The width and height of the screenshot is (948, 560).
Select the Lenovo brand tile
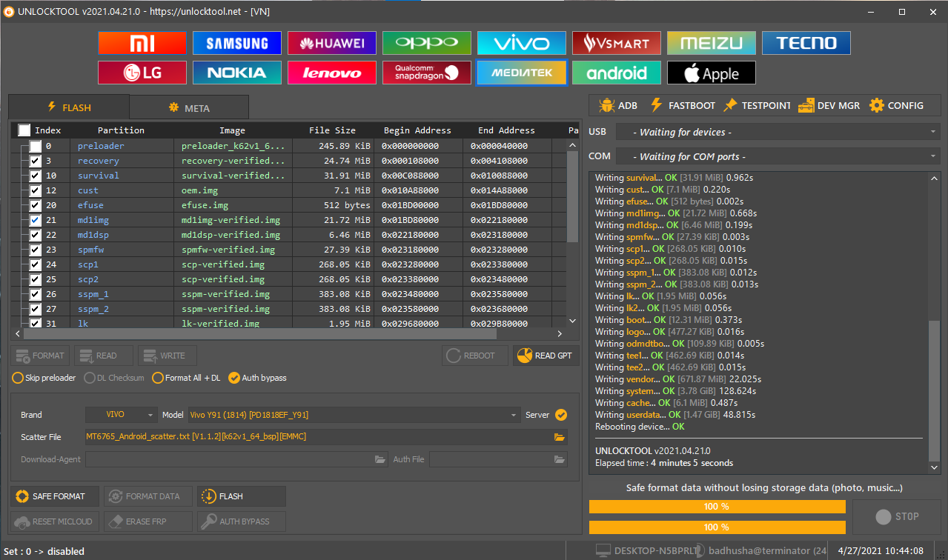(x=332, y=73)
